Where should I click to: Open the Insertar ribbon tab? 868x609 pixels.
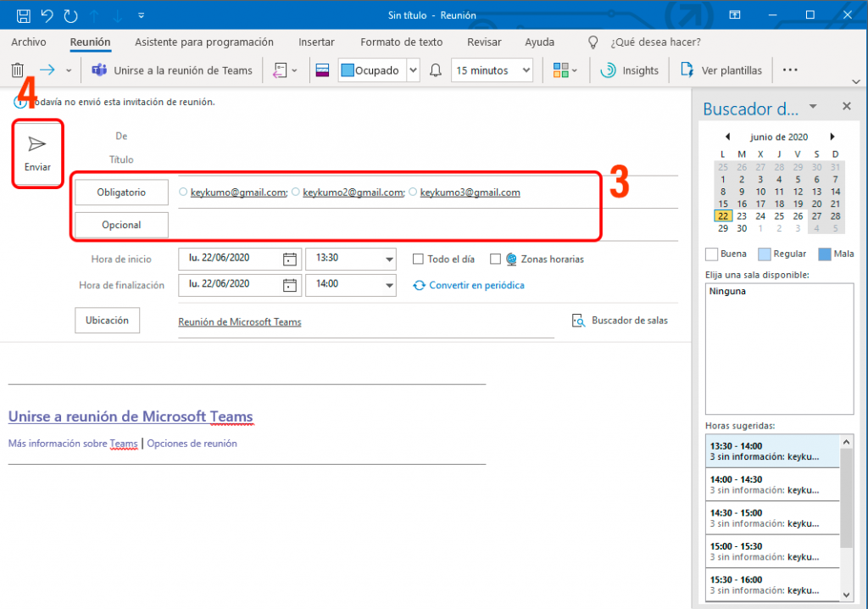tap(316, 42)
